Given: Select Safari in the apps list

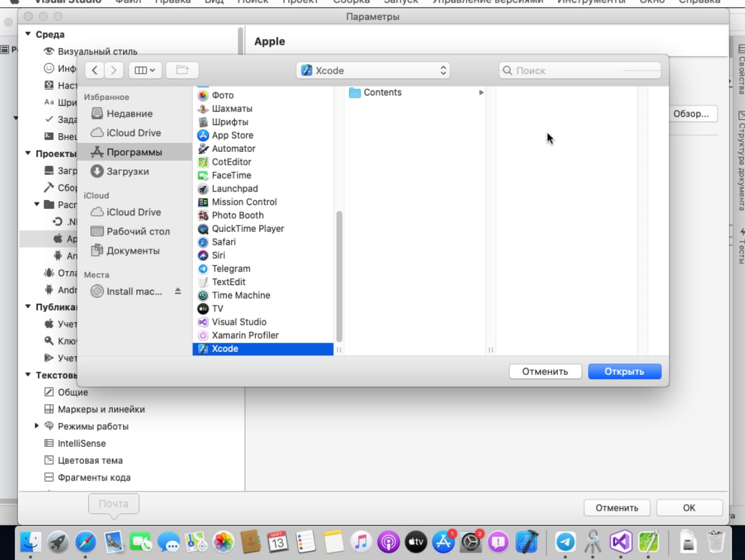Looking at the screenshot, I should [263, 242].
